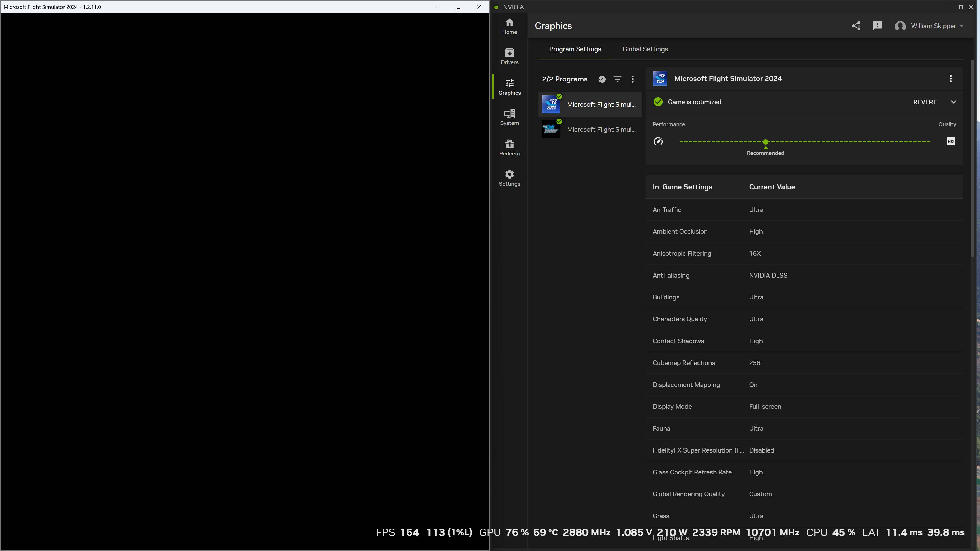Click the share icon in header
This screenshot has height=551, width=980.
(x=856, y=26)
